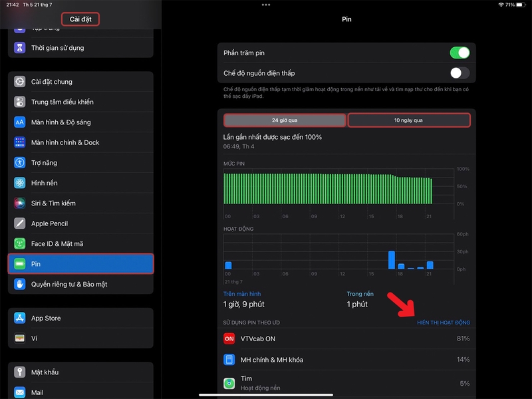The height and width of the screenshot is (399, 532).
Task: Tap the Cài đặt title header
Action: pos(80,19)
